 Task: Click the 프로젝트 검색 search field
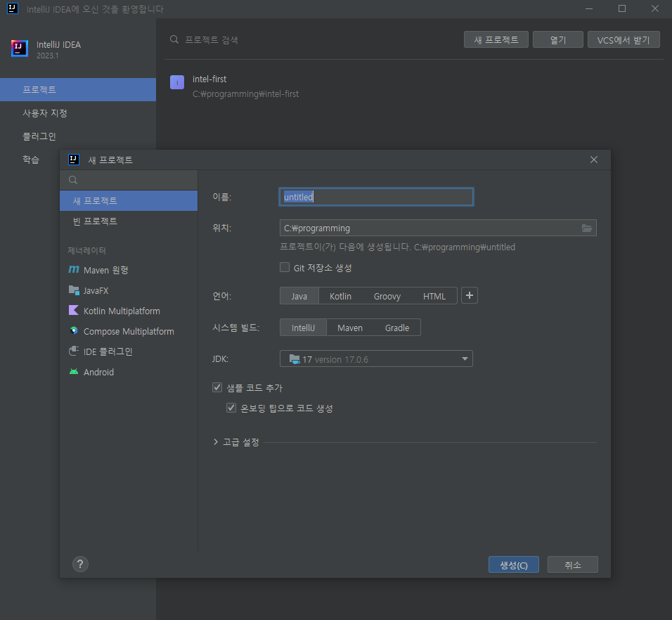(313, 39)
